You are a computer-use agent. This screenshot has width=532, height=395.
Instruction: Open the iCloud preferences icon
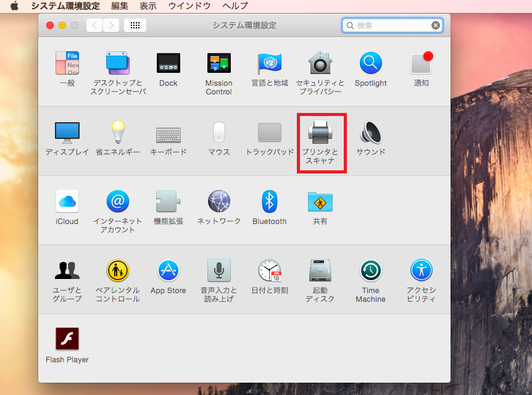(x=67, y=201)
